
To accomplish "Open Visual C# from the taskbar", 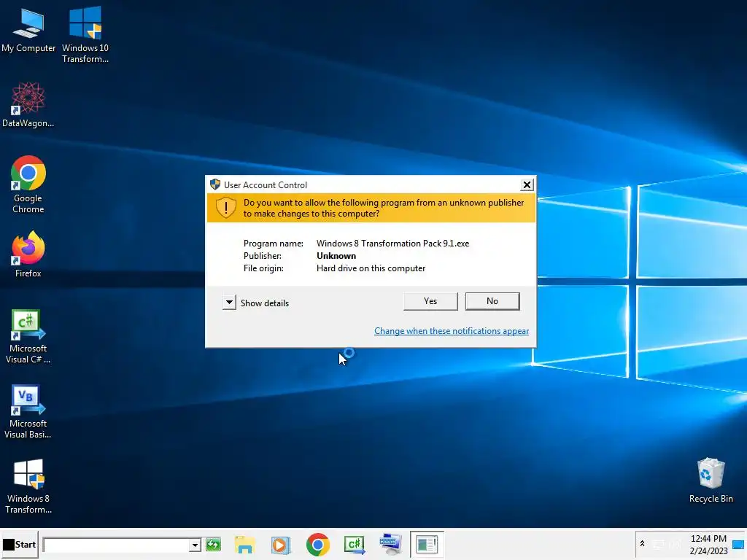I will point(354,544).
